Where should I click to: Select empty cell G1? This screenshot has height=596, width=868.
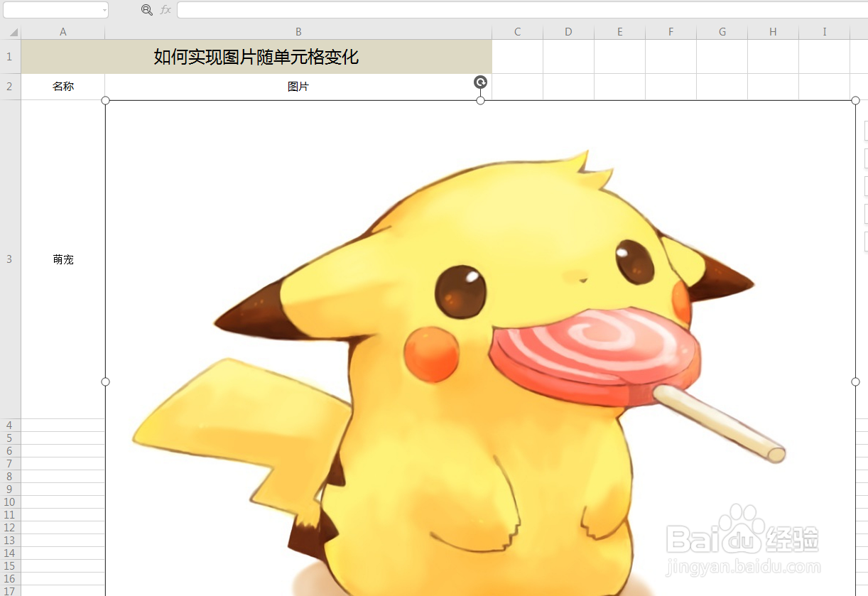click(x=722, y=57)
